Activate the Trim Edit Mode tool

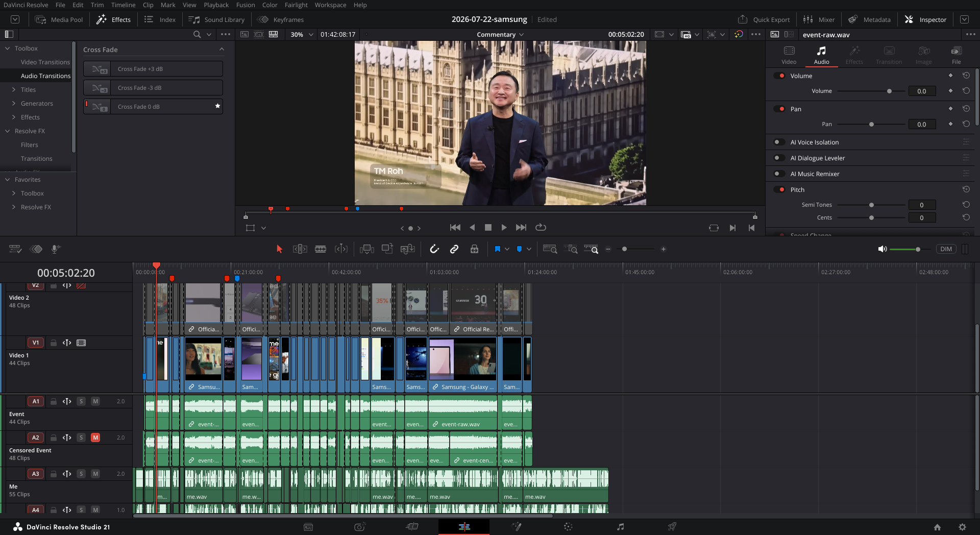(300, 249)
